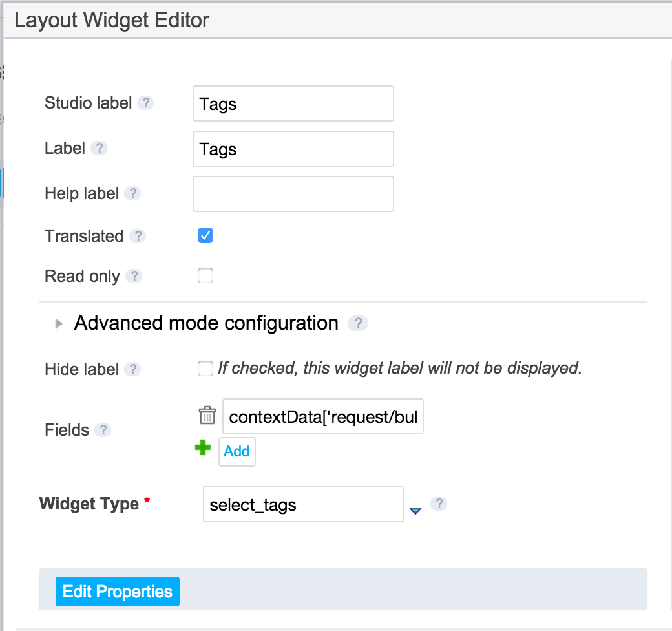Screen dimensions: 672x631
Task: Click the help icon for Advanced mode configuration
Action: click(358, 323)
